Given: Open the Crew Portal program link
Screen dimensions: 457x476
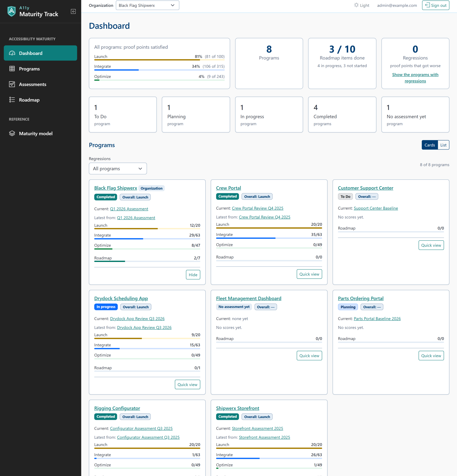Looking at the screenshot, I should point(228,188).
